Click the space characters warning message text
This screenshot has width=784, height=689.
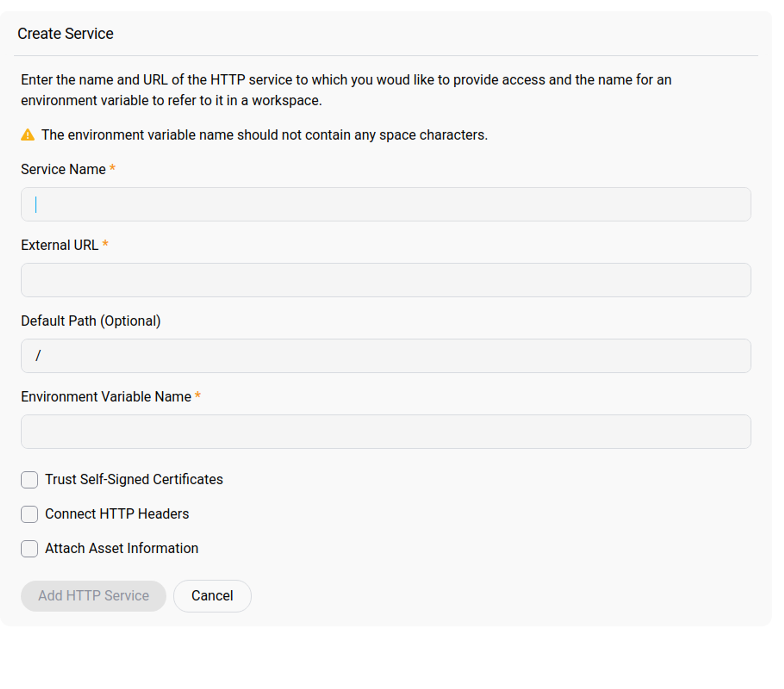[264, 135]
